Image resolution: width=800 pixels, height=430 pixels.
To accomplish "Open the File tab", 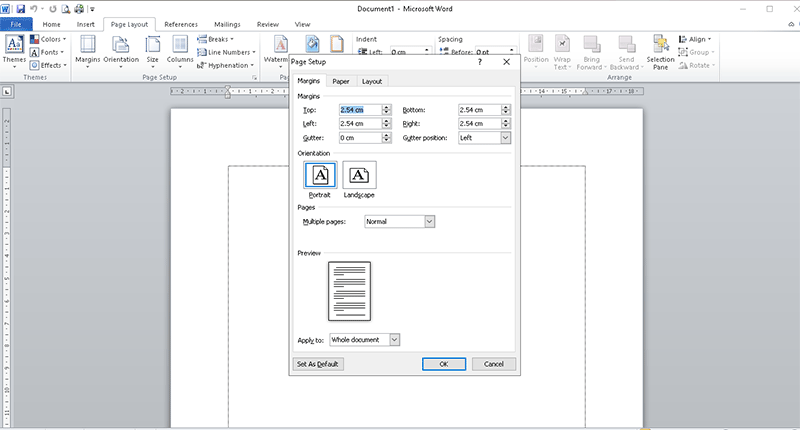I will pyautogui.click(x=16, y=24).
